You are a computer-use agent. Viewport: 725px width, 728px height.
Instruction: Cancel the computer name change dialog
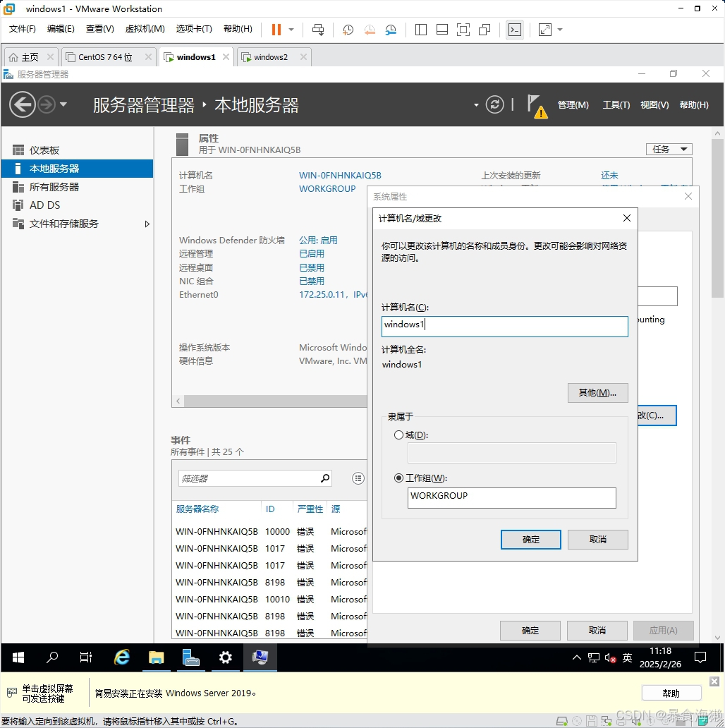(x=597, y=540)
